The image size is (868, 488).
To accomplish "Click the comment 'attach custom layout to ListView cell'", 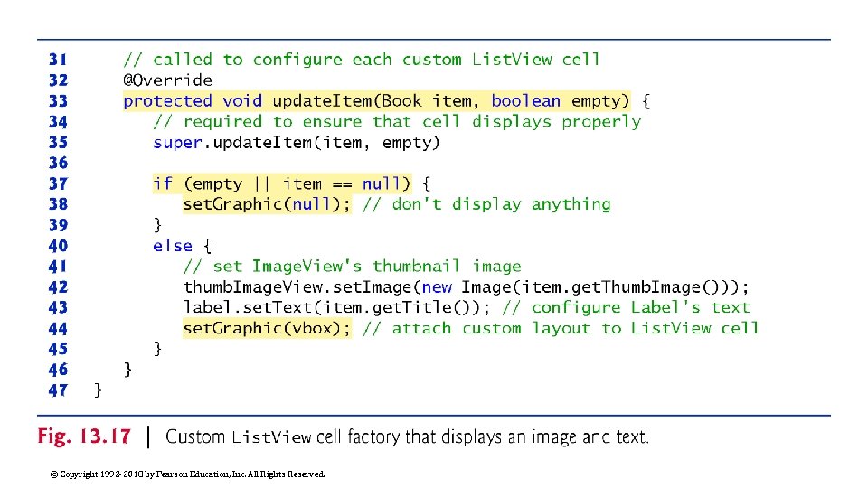I will point(561,329).
